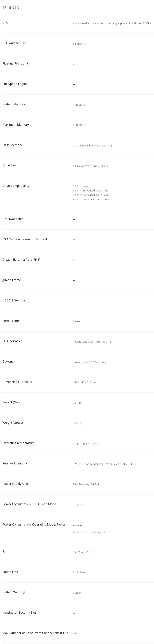Viewport: 154px width, 644px height.
Task: Click the 32-bit ARM architecture value
Action: coord(79,44)
